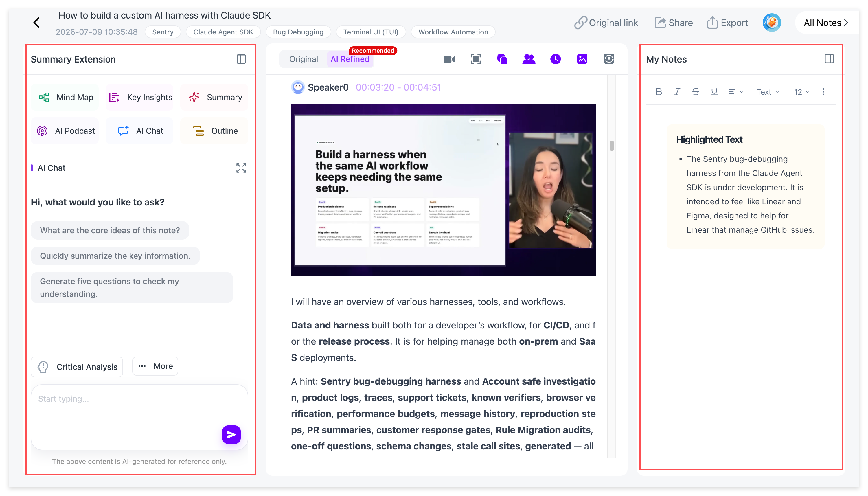Click the AI Podcast broadcast icon

tap(42, 131)
